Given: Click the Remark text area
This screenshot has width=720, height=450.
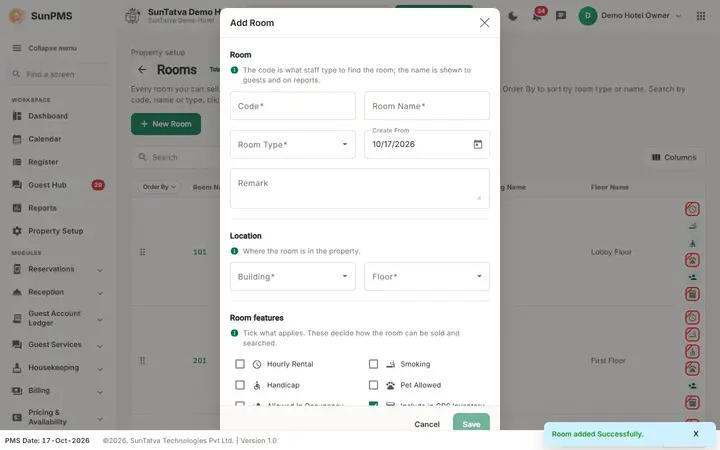Looking at the screenshot, I should 360,188.
